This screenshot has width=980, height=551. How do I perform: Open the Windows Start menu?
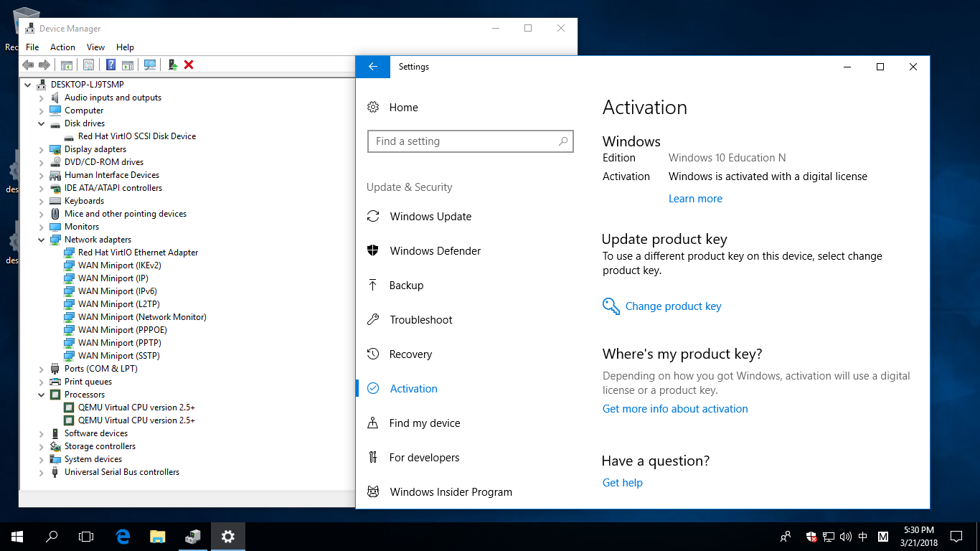17,537
